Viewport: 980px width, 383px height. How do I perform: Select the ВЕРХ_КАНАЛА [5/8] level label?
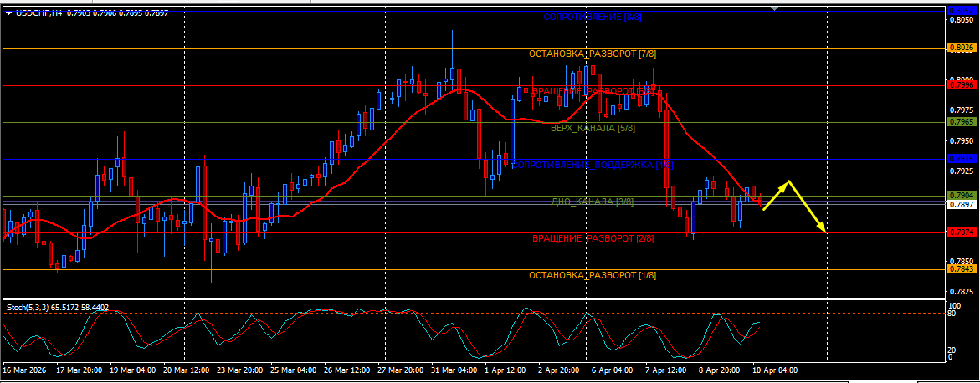(593, 128)
